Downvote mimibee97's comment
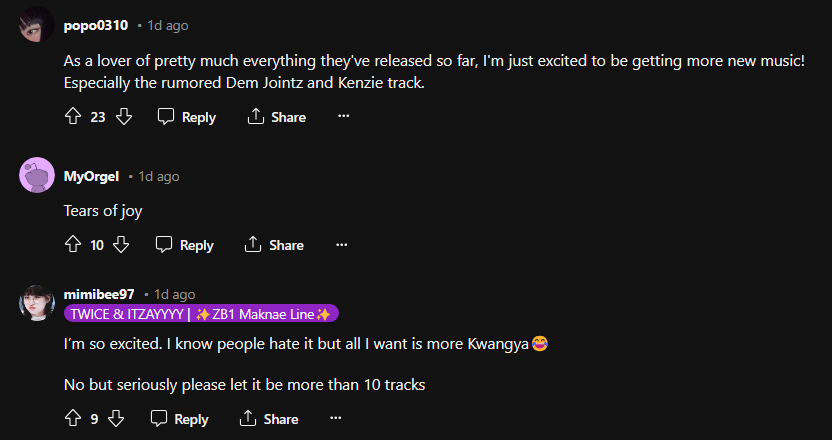832x440 pixels. (x=116, y=419)
